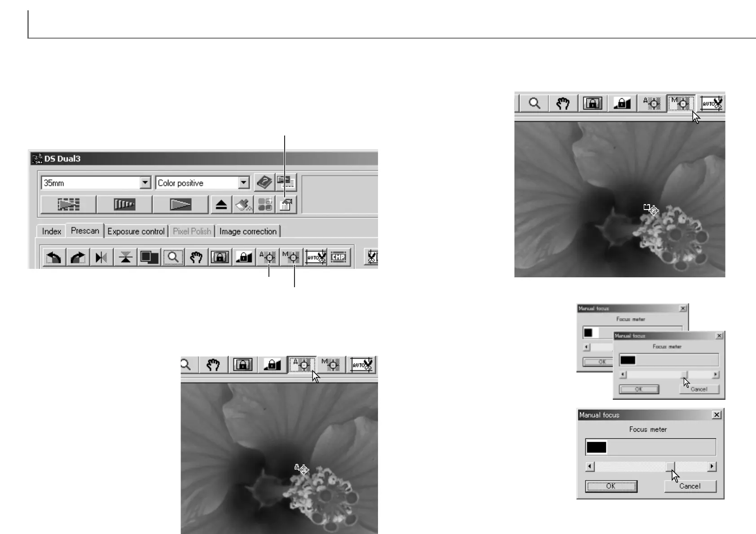Click the Auto crop scissors button in DS Dual3
Image resolution: width=756 pixels, height=534 pixels.
tap(316, 258)
